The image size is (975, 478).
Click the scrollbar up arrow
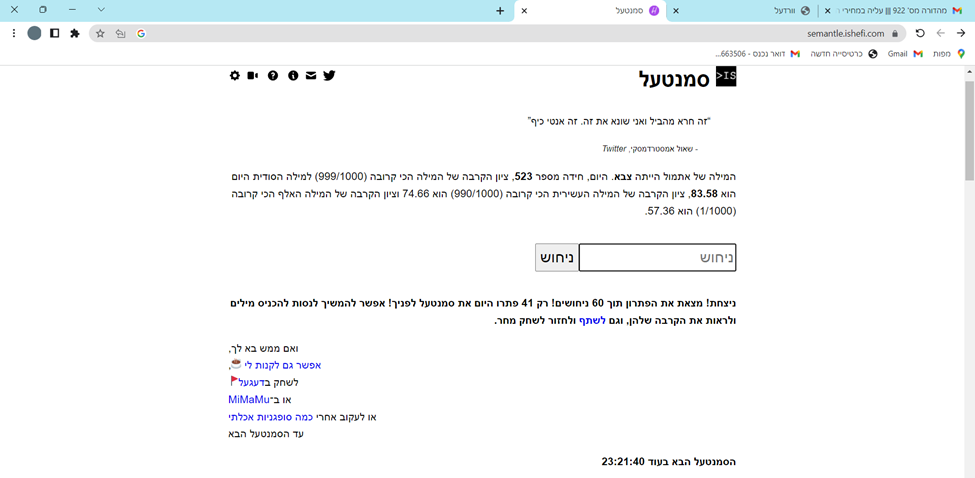click(969, 73)
